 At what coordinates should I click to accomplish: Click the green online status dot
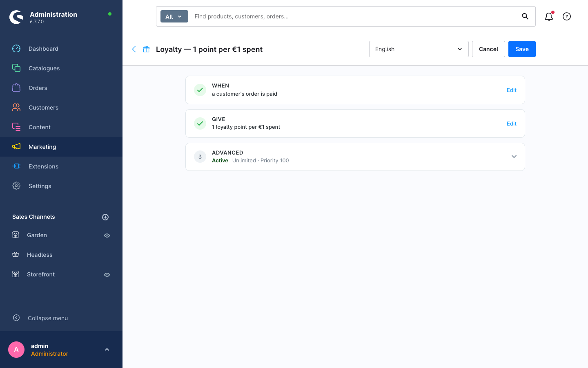tap(110, 14)
